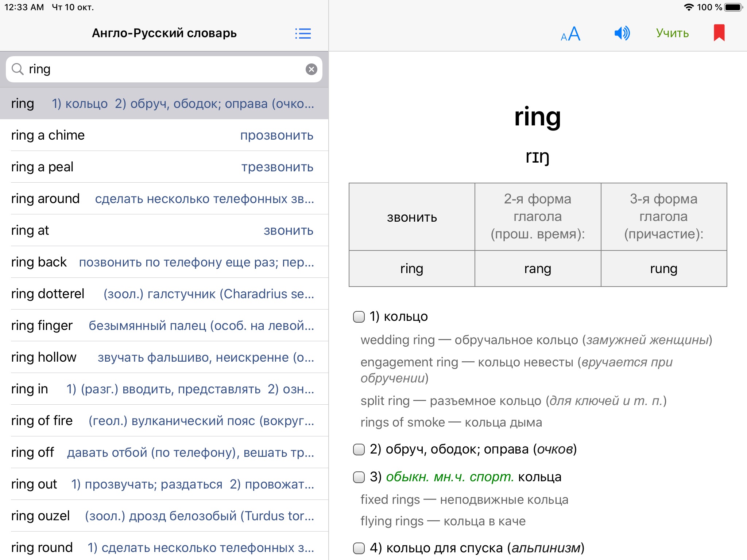Open the 'ring of fire' entry

click(x=162, y=421)
